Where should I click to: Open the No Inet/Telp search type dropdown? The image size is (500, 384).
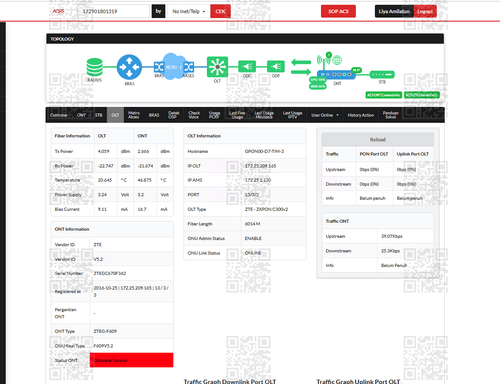pyautogui.click(x=189, y=11)
